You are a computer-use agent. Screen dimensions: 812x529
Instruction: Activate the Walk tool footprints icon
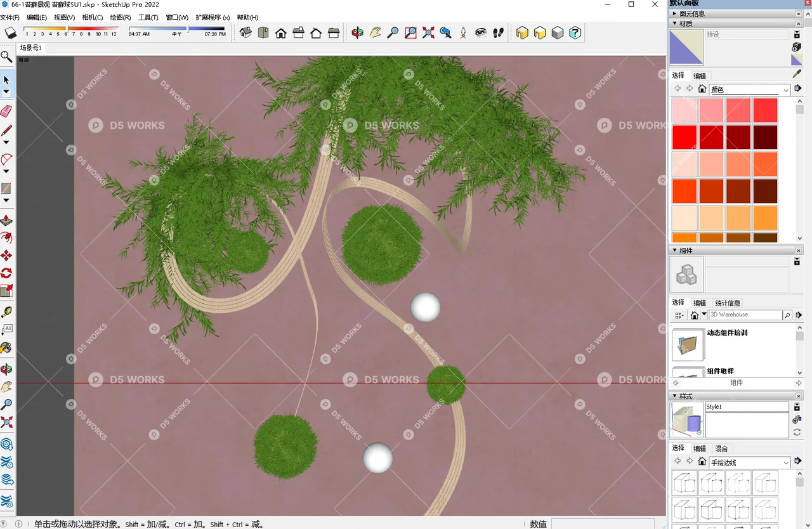tap(499, 32)
